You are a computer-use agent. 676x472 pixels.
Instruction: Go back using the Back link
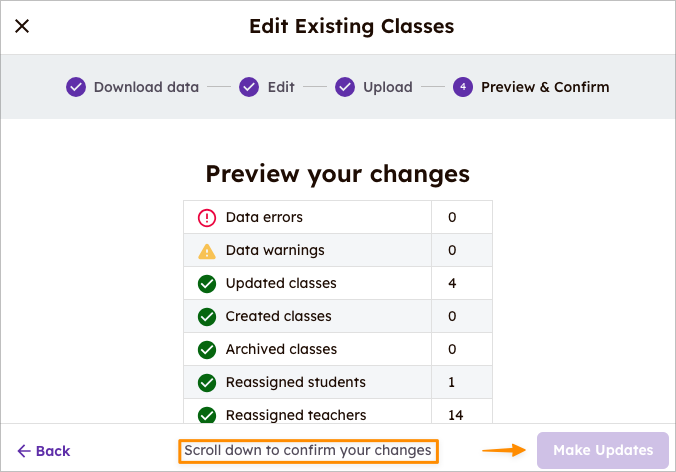[44, 451]
